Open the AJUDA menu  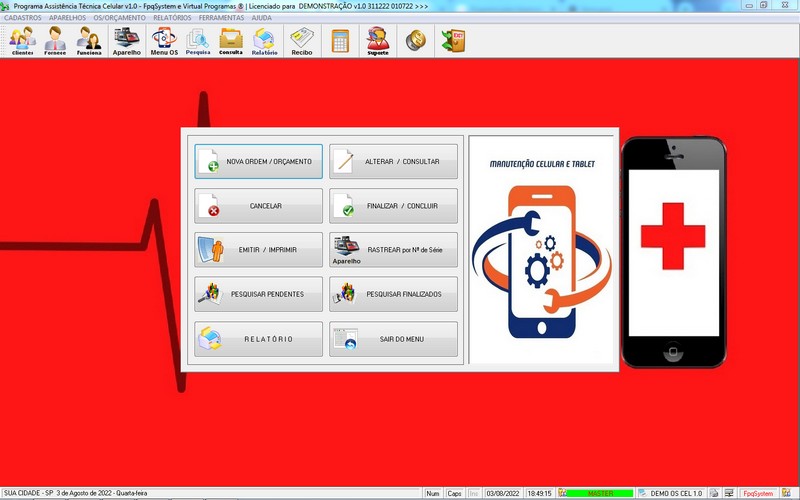261,17
